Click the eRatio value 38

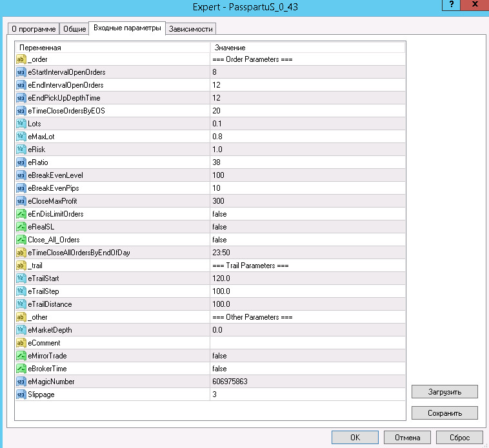[x=216, y=162]
